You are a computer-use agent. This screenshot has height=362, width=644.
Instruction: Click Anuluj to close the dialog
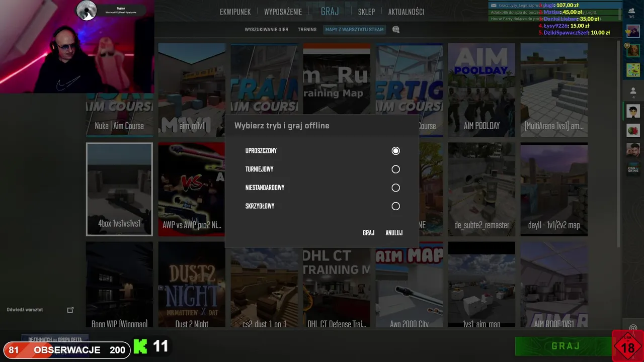[x=394, y=233]
